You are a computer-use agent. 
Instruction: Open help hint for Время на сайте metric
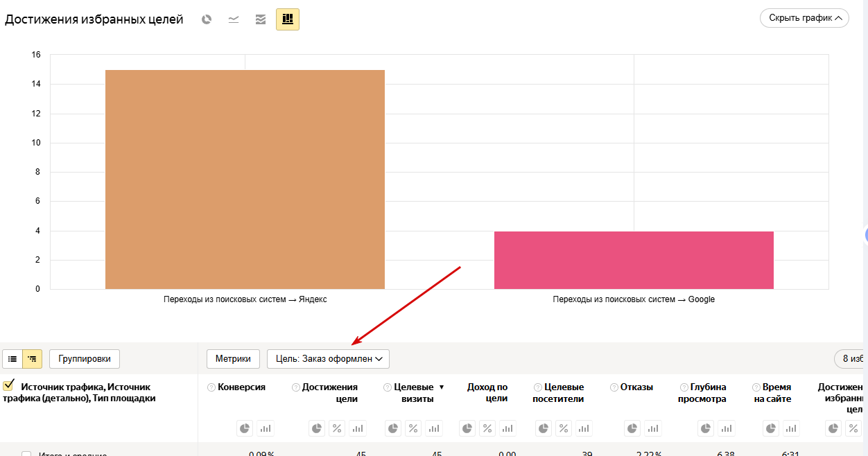coord(756,387)
